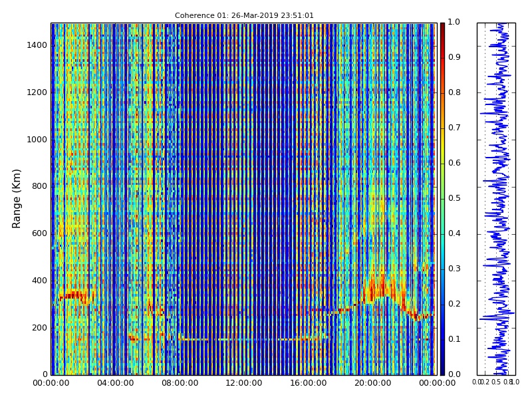Click the 1200 range tick label
This screenshot has height=399, width=532.
click(x=37, y=92)
